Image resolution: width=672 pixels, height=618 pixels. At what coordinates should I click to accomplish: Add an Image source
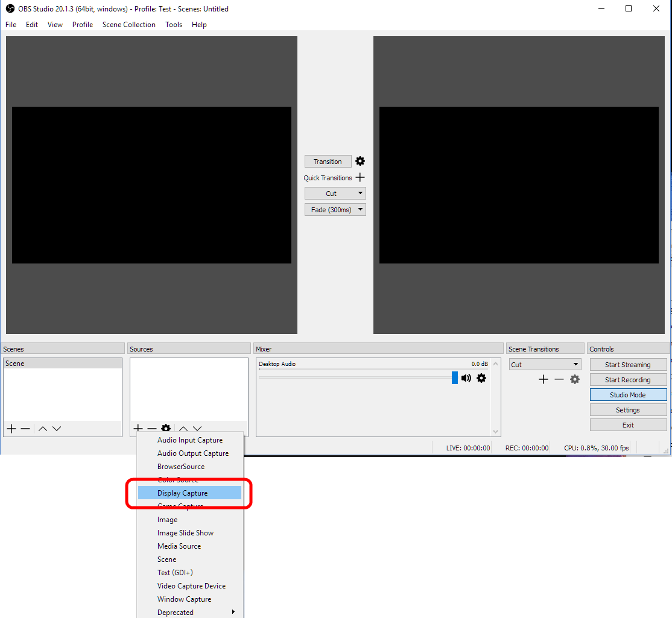click(190, 520)
